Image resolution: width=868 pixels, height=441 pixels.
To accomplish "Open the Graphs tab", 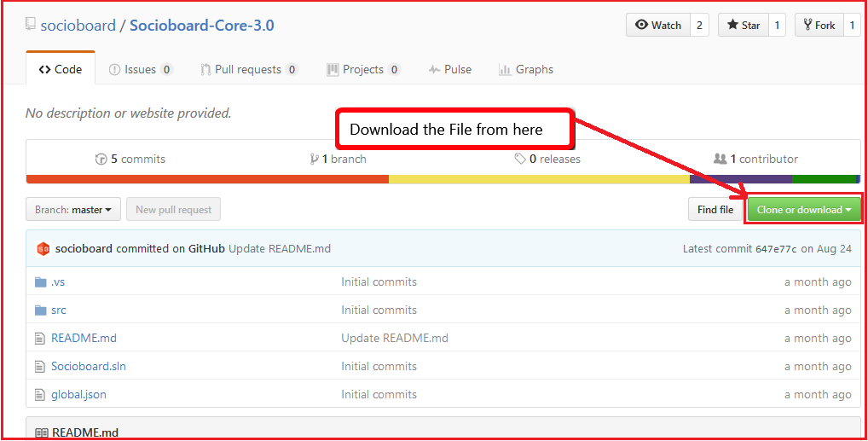I will (x=526, y=69).
